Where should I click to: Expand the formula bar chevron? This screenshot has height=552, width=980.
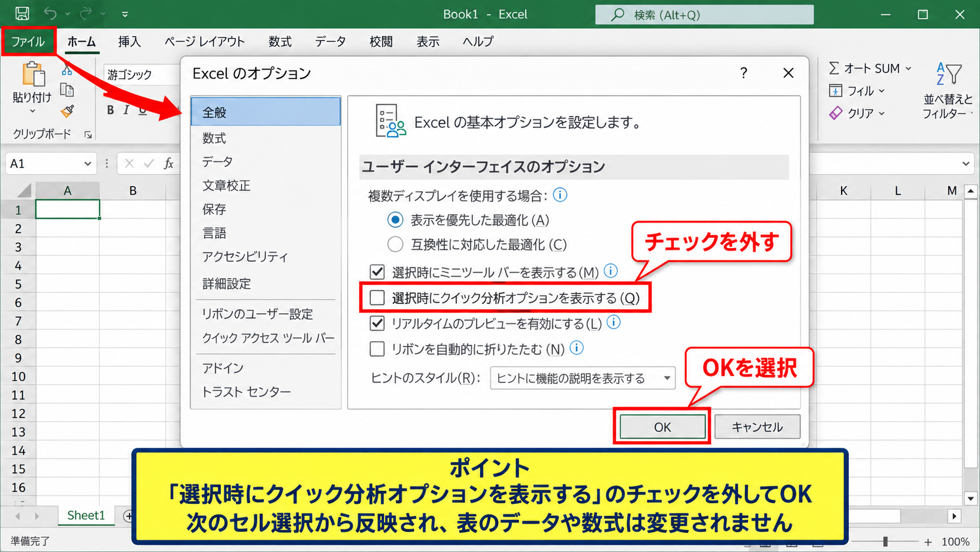coord(966,164)
